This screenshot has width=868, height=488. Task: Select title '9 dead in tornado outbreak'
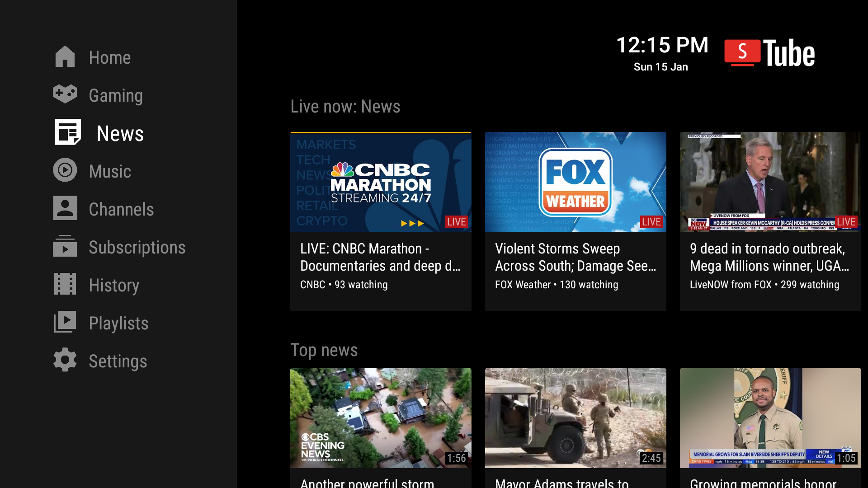point(769,257)
